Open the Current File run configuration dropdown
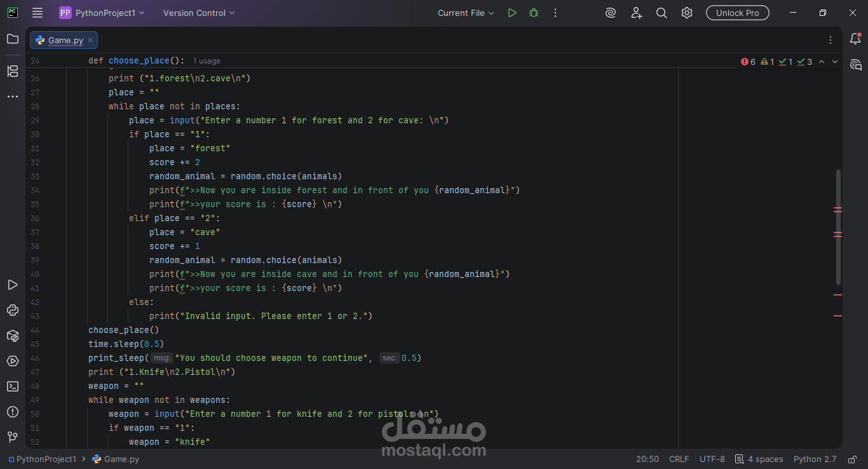Viewport: 868px width, 469px height. point(465,12)
